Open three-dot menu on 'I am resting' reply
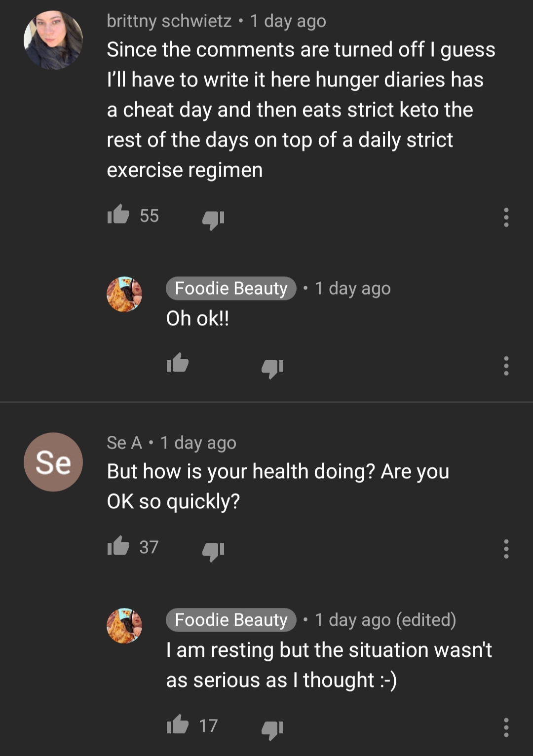 tap(506, 727)
